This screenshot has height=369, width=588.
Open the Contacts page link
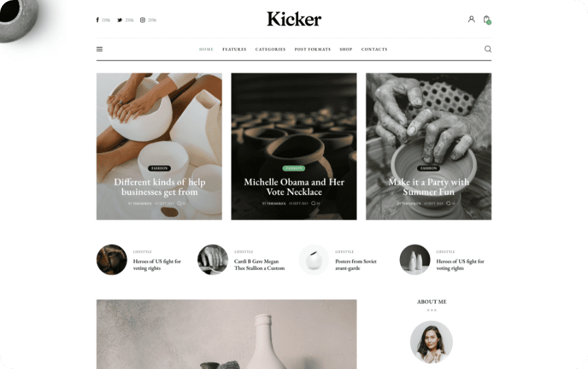coord(374,49)
